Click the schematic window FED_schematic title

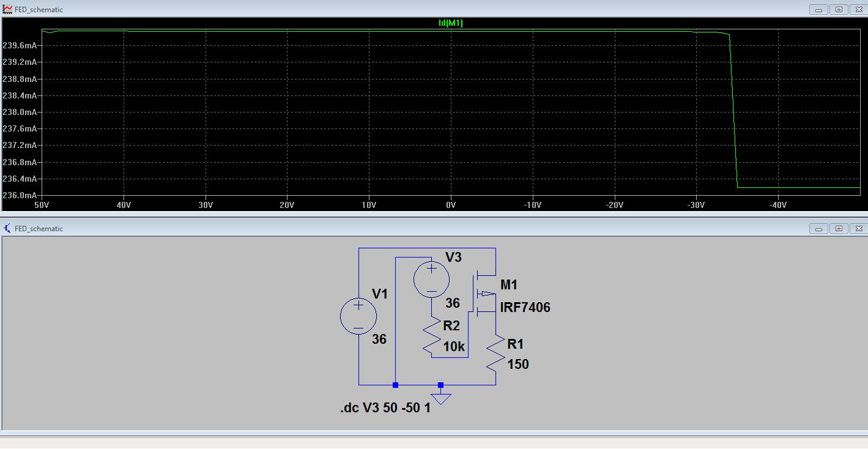39,229
